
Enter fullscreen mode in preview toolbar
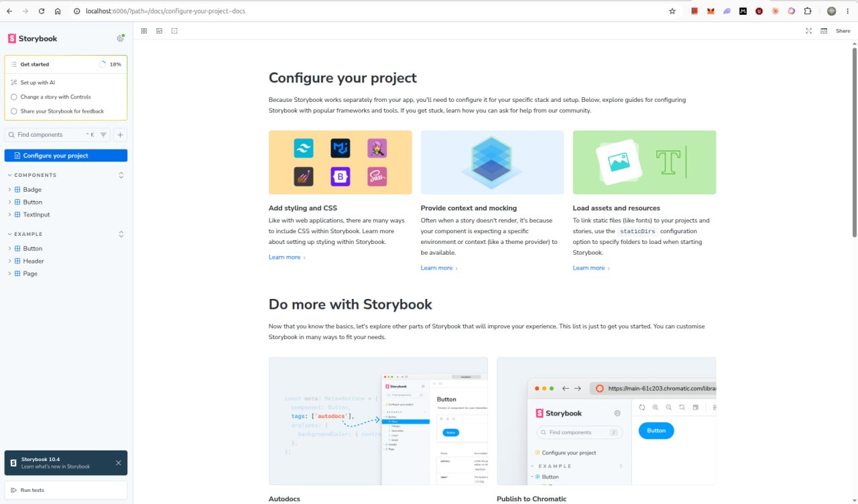click(x=808, y=31)
